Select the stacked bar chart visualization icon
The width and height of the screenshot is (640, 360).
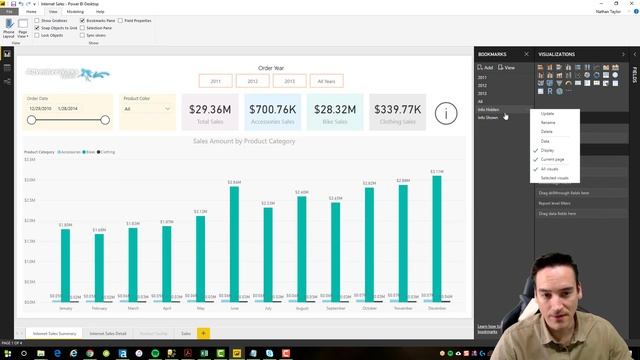[x=540, y=67]
